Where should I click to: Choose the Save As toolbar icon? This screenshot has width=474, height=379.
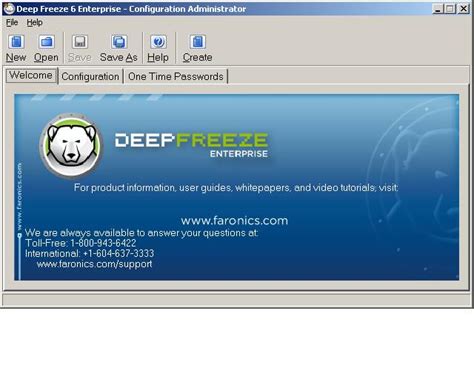click(x=119, y=42)
